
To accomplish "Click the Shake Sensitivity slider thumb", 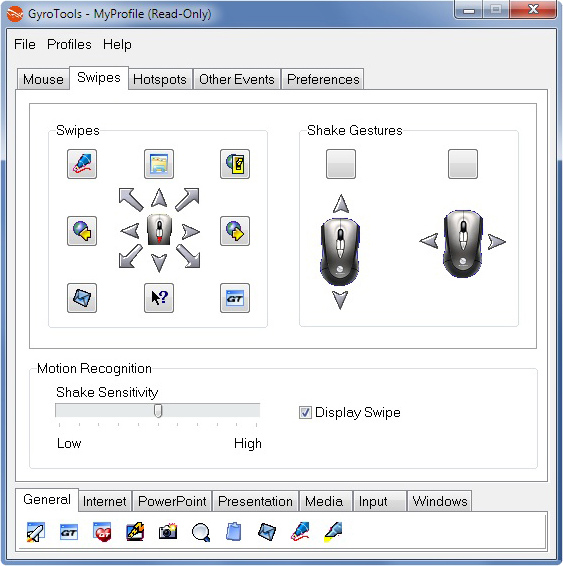I will [158, 411].
